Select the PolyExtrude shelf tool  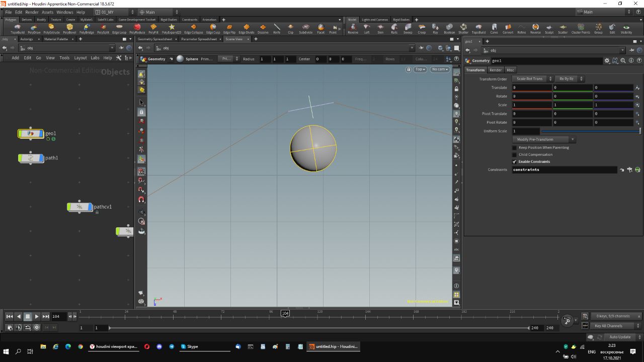51,28
